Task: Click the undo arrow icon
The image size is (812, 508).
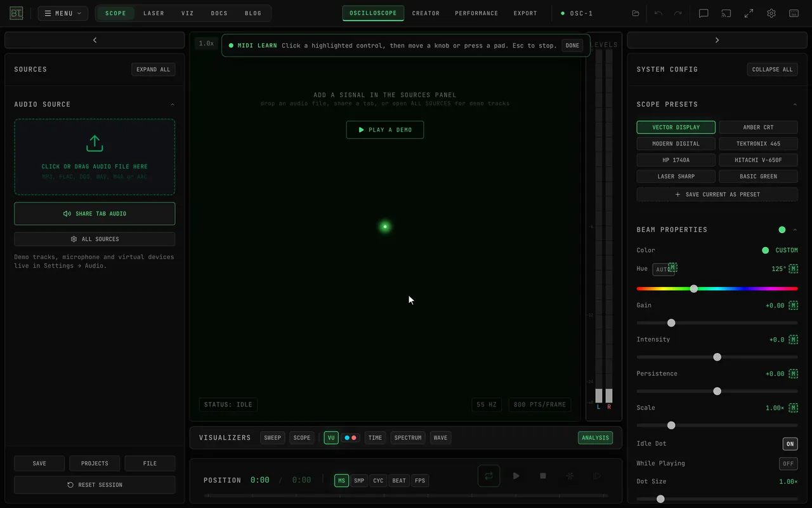Action: coord(658,13)
